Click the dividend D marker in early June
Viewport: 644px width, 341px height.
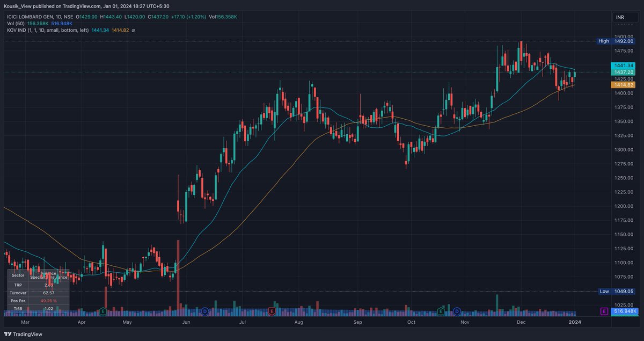[x=205, y=311]
